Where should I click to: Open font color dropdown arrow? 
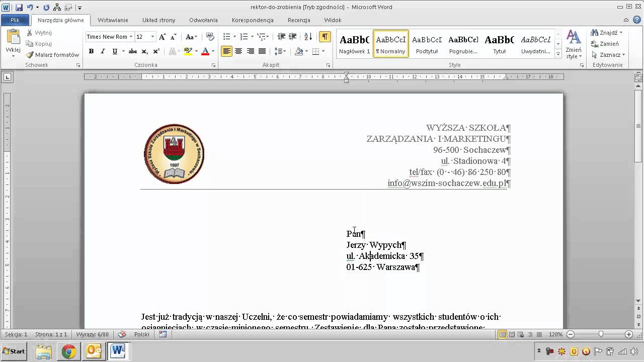213,51
